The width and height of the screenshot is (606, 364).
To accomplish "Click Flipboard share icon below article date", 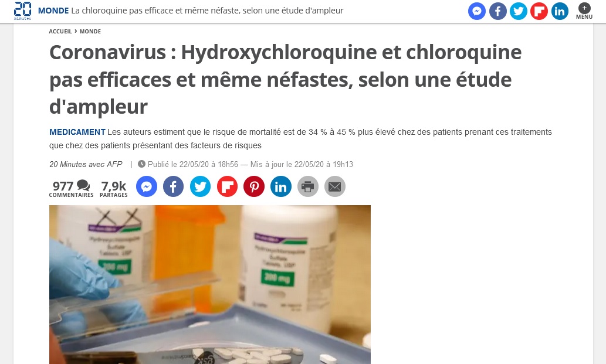I will (227, 187).
